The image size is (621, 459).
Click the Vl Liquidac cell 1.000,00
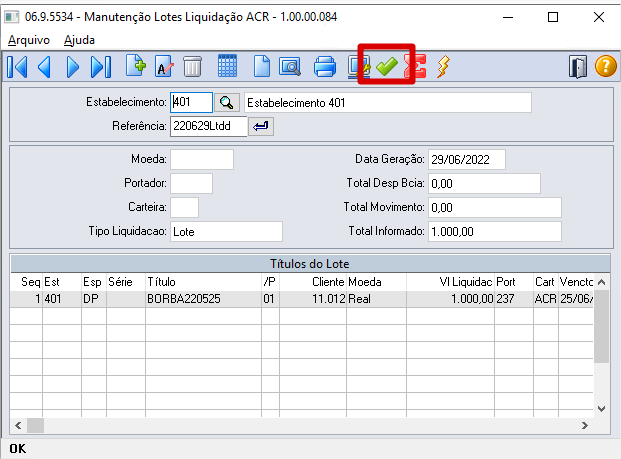click(450, 299)
